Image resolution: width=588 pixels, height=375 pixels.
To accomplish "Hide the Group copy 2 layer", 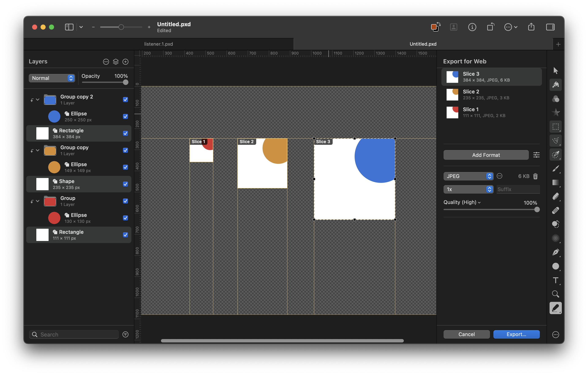I will pyautogui.click(x=125, y=100).
